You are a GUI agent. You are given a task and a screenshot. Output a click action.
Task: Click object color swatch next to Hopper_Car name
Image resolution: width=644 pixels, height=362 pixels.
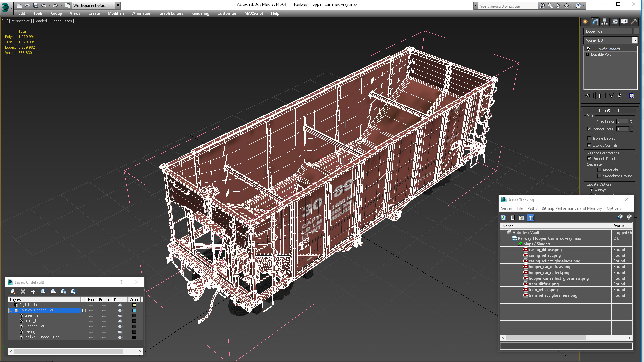pyautogui.click(x=636, y=31)
